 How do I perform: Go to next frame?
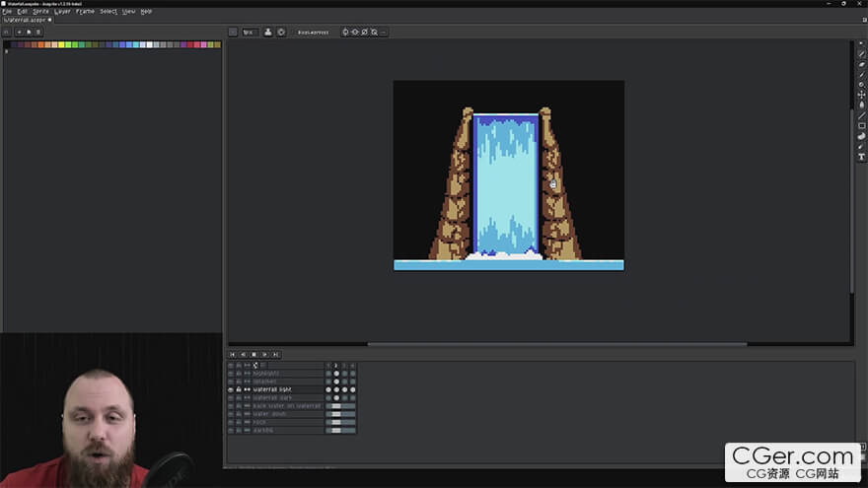coord(264,354)
